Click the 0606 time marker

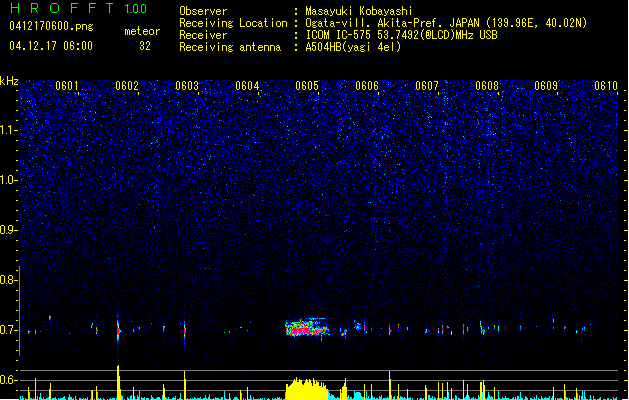[367, 86]
